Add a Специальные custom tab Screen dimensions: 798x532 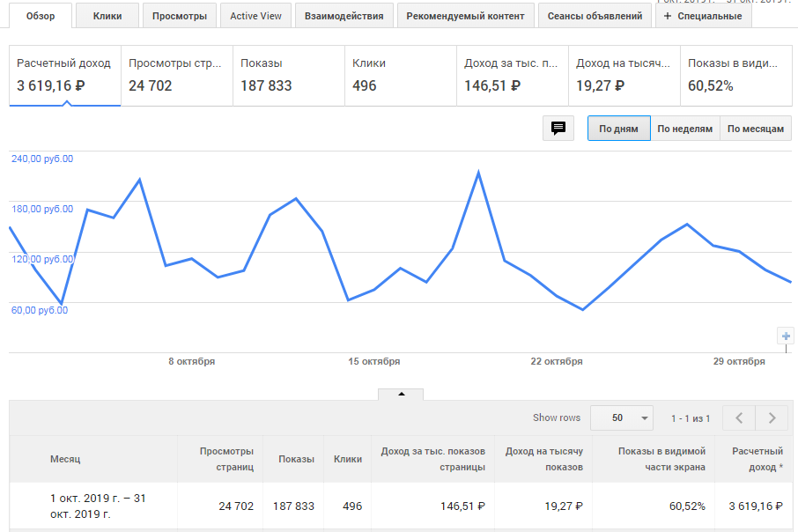click(x=704, y=16)
